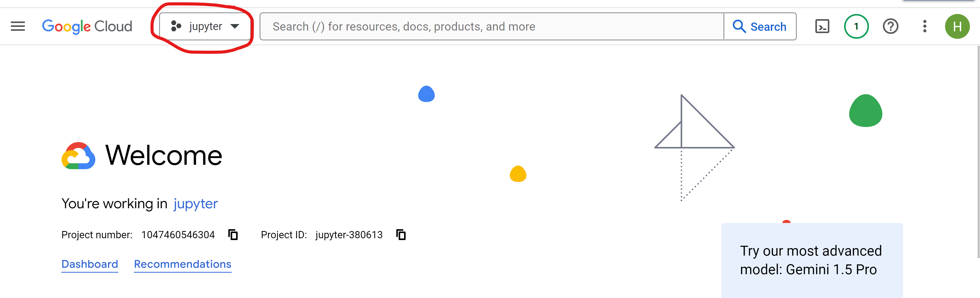Click the Google Cloud logo
Image resolution: width=980 pixels, height=298 pixels.
(x=87, y=26)
